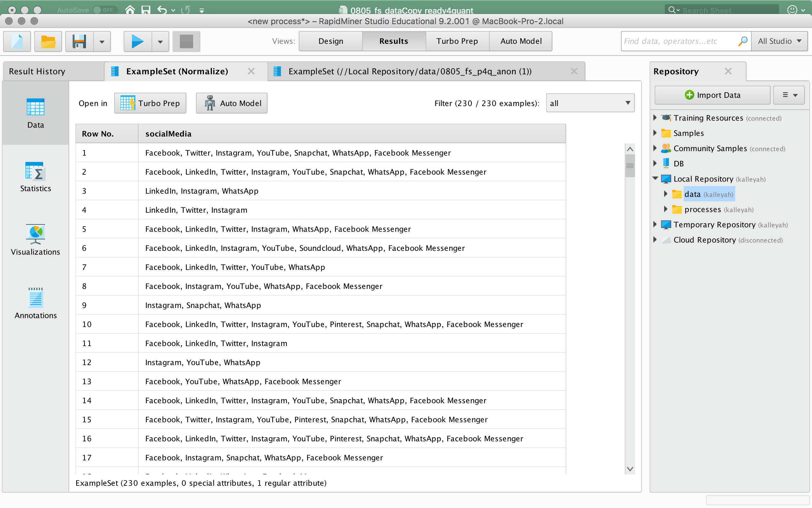Open the data in Auto Model button
The width and height of the screenshot is (812, 508).
pyautogui.click(x=232, y=103)
